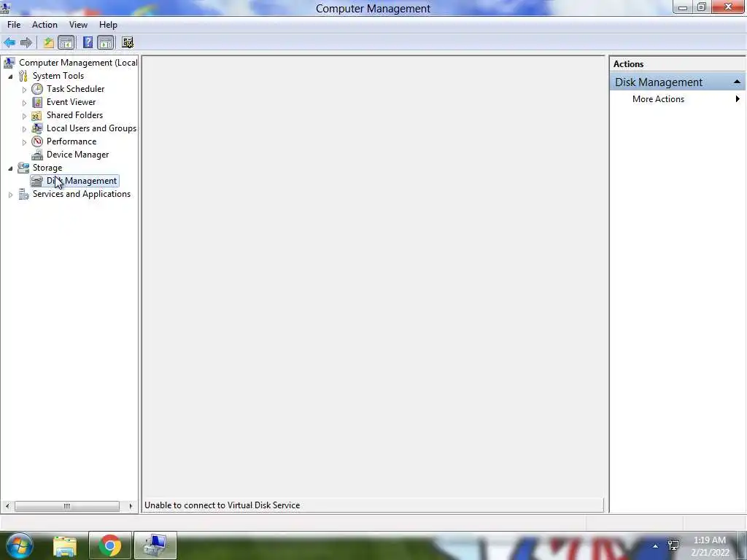Select Event Viewer text in tree
This screenshot has width=747, height=560.
[x=71, y=102]
